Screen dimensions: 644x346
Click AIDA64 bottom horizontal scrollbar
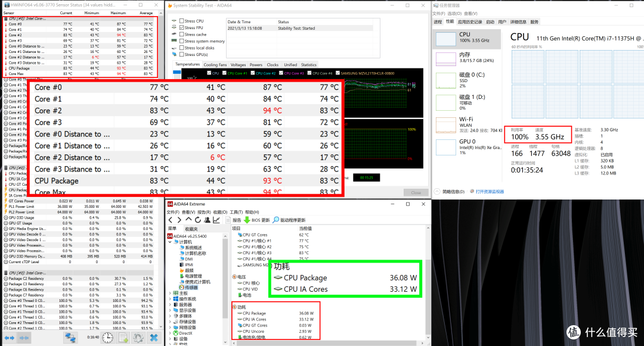pyautogui.click(x=326, y=342)
